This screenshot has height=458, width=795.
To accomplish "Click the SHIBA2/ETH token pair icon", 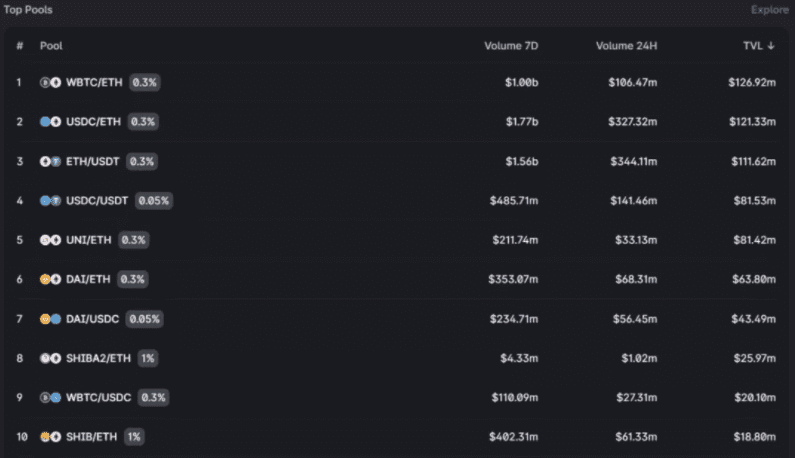I will pyautogui.click(x=50, y=358).
